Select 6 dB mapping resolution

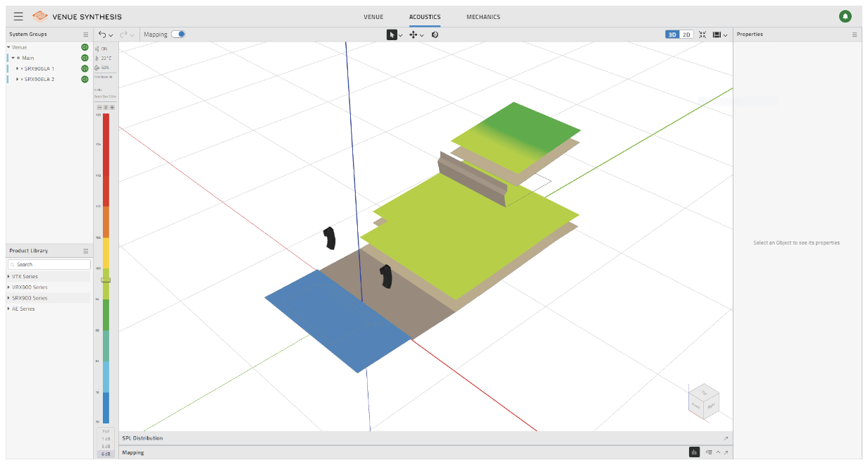(x=106, y=454)
